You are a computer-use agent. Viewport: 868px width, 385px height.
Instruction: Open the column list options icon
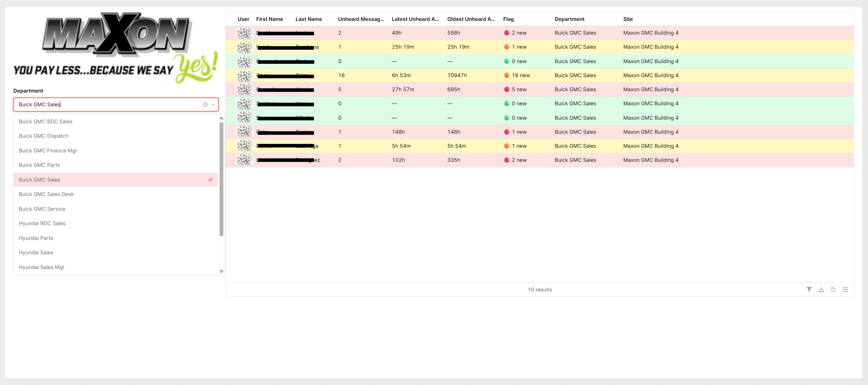pyautogui.click(x=845, y=289)
